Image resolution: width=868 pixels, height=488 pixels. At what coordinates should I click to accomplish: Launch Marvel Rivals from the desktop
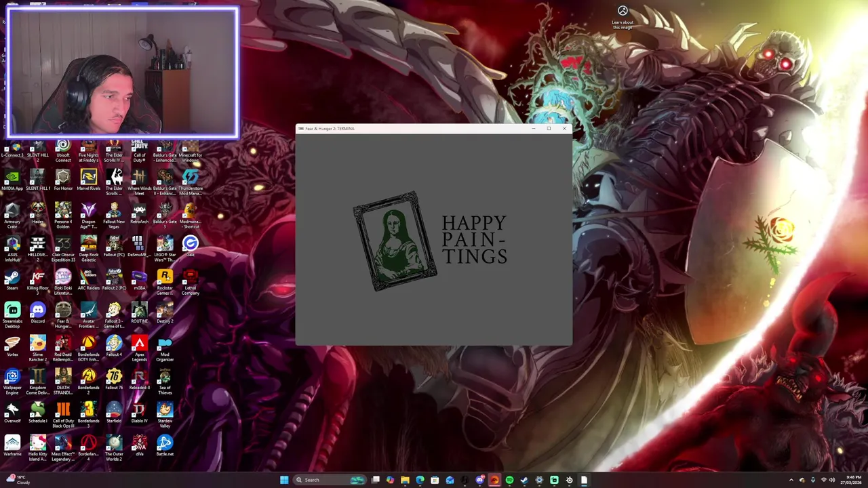coord(88,181)
